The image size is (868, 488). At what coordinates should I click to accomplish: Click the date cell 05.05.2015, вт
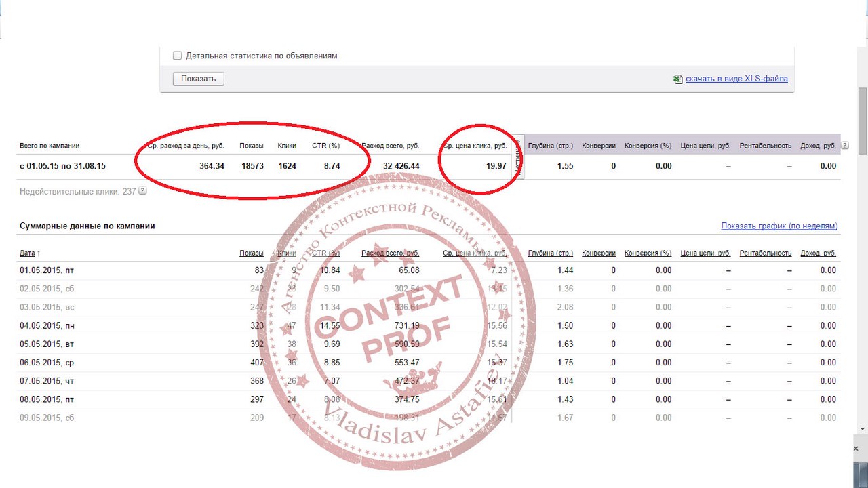click(46, 344)
